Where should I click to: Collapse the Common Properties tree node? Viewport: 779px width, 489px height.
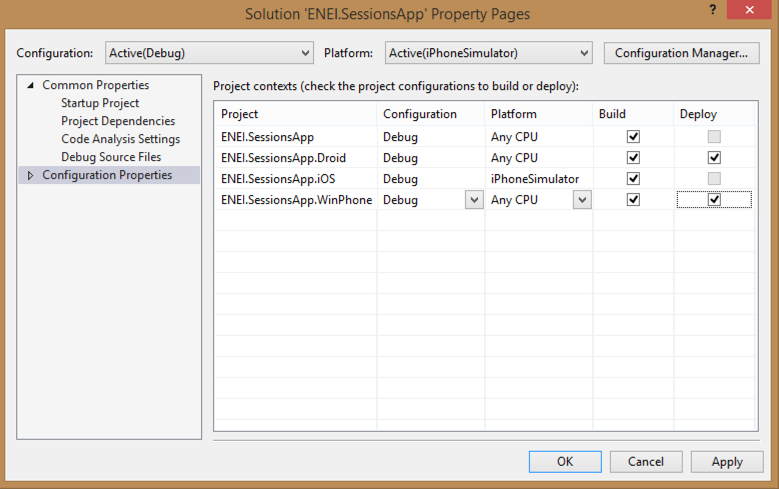click(x=31, y=86)
